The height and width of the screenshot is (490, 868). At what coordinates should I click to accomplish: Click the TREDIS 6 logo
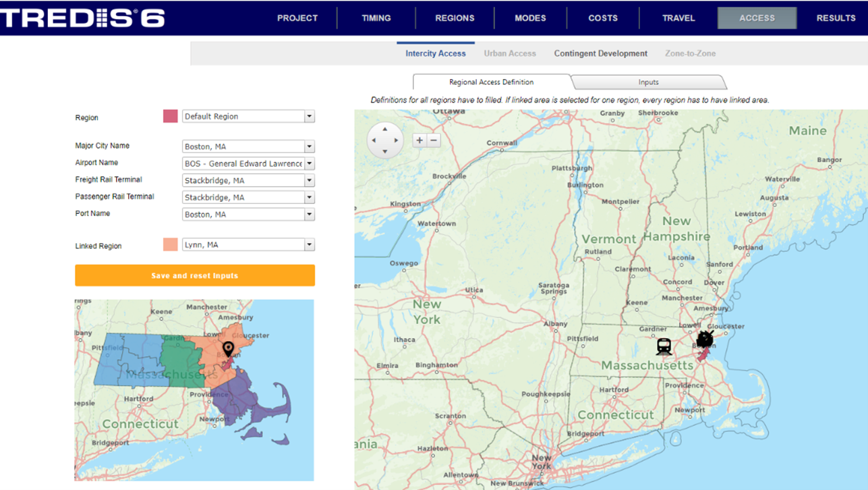pos(82,18)
